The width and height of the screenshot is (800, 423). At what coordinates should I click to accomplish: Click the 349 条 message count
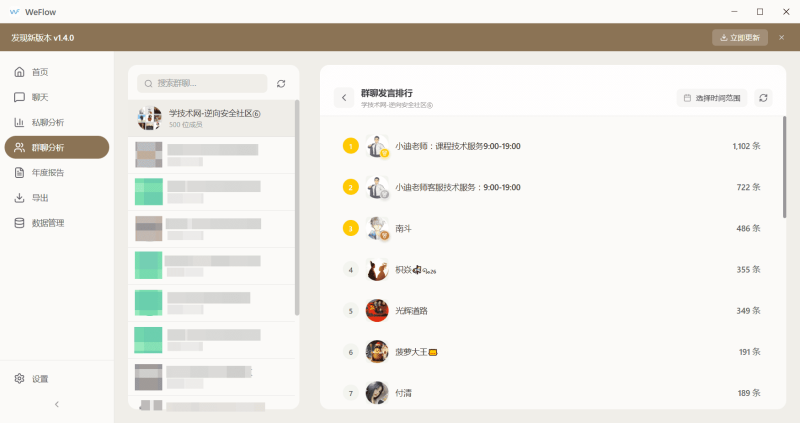tap(748, 311)
